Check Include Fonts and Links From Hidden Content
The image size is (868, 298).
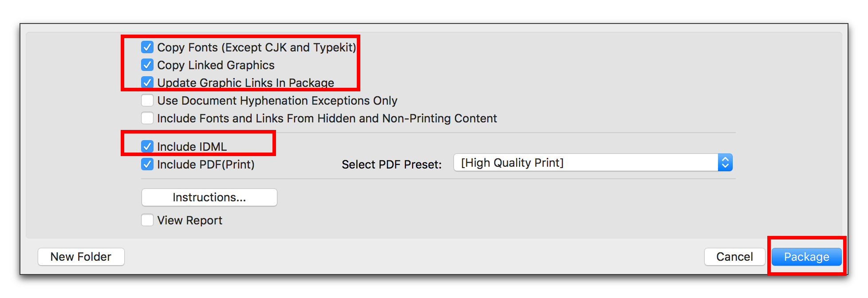[x=147, y=118]
